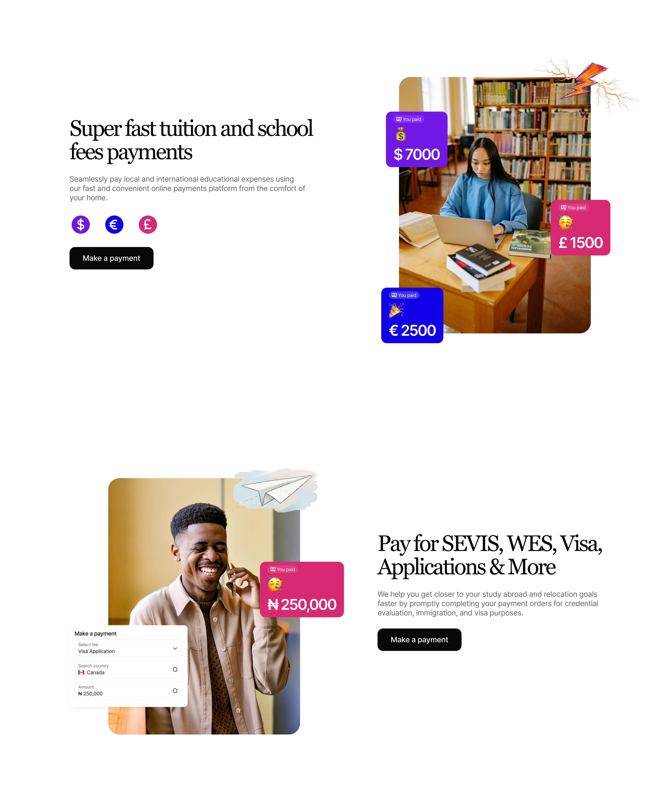Click the search icon in the Search country field
The width and height of the screenshot is (672, 805).
coord(175,669)
